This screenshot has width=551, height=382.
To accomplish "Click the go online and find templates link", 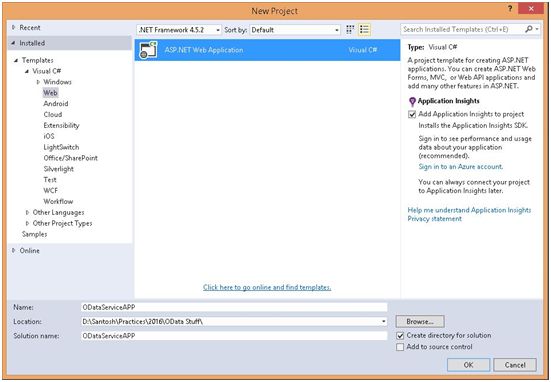I will [267, 287].
